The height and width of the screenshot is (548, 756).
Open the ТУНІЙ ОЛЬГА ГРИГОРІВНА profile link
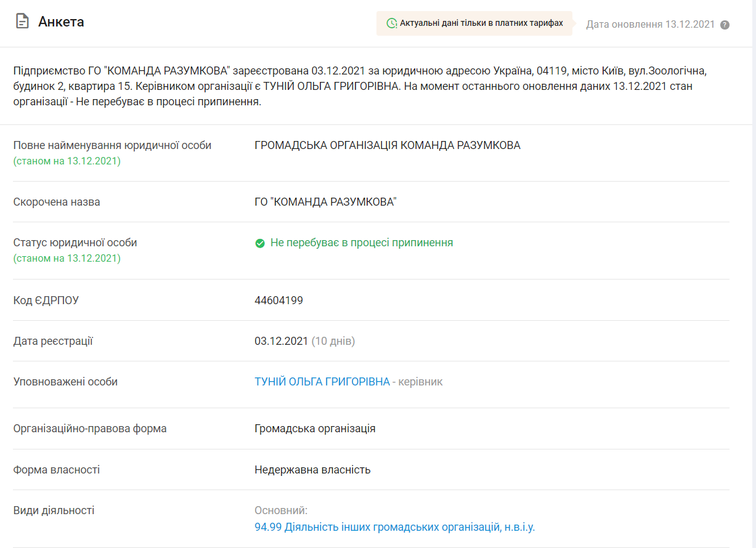322,382
